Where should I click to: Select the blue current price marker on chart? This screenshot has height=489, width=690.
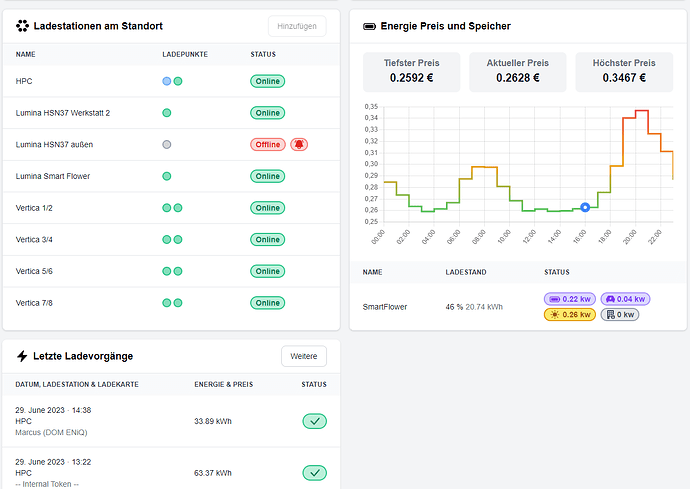click(585, 207)
